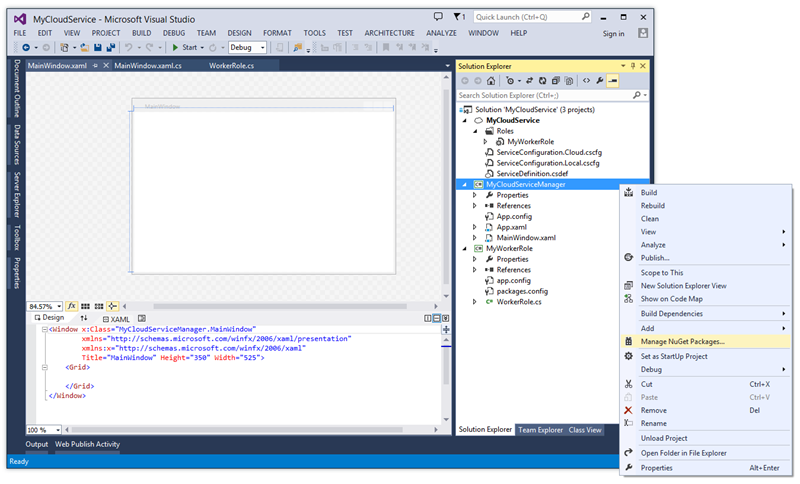
Task: Collapse the Window element in XAML editor
Action: [x=44, y=329]
